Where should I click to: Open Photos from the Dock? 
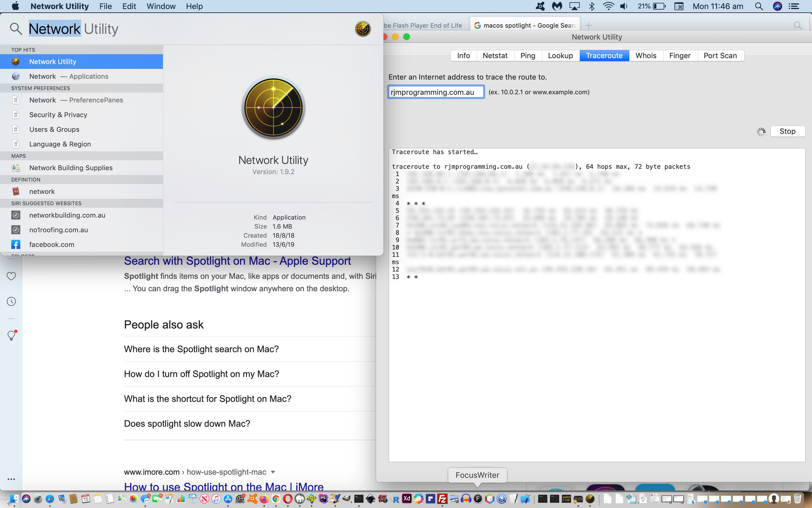point(133,499)
